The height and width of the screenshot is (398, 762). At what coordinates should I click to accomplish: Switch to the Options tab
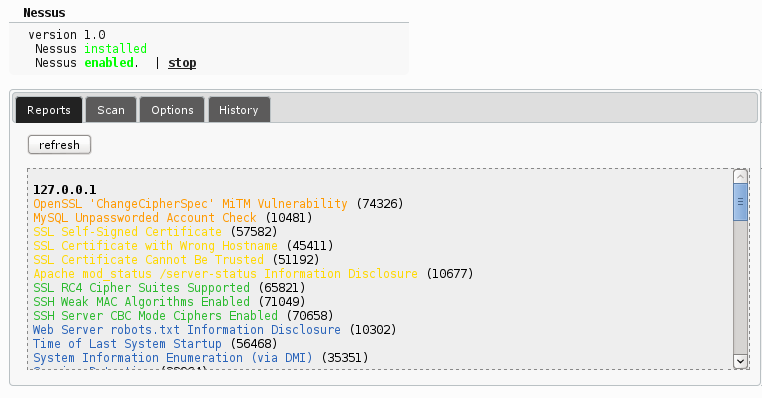coord(172,110)
